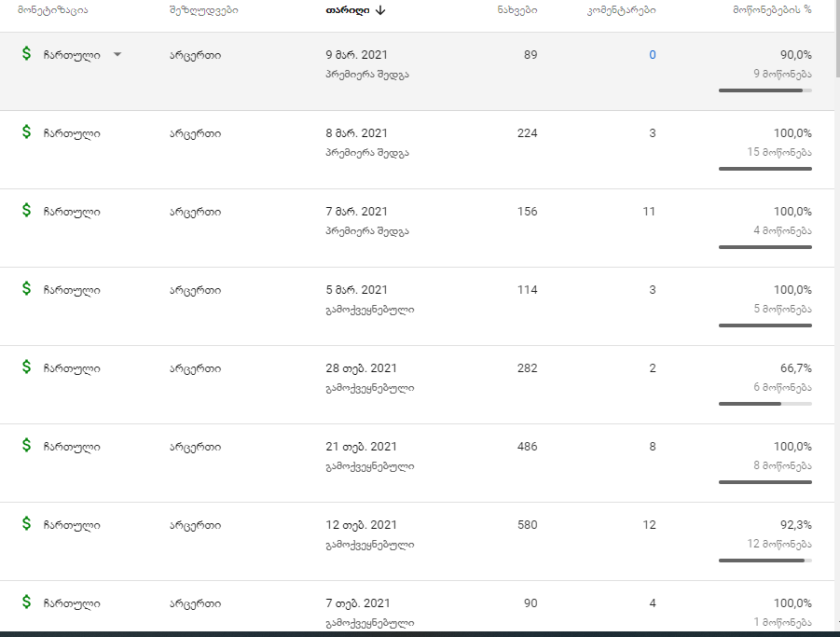The width and height of the screenshot is (840, 637).
Task: Click the 66,7% likes progress bar
Action: coord(764,404)
